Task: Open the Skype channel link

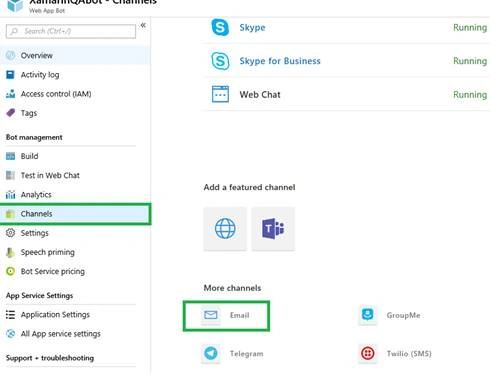Action: coord(252,28)
